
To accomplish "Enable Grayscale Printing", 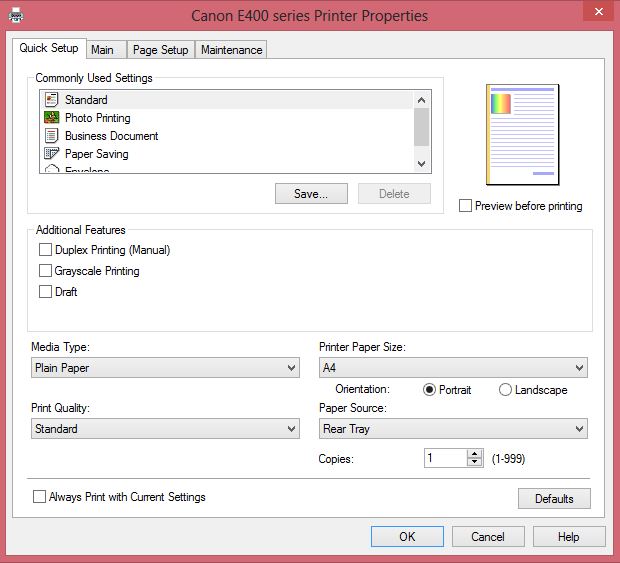I will [45, 271].
